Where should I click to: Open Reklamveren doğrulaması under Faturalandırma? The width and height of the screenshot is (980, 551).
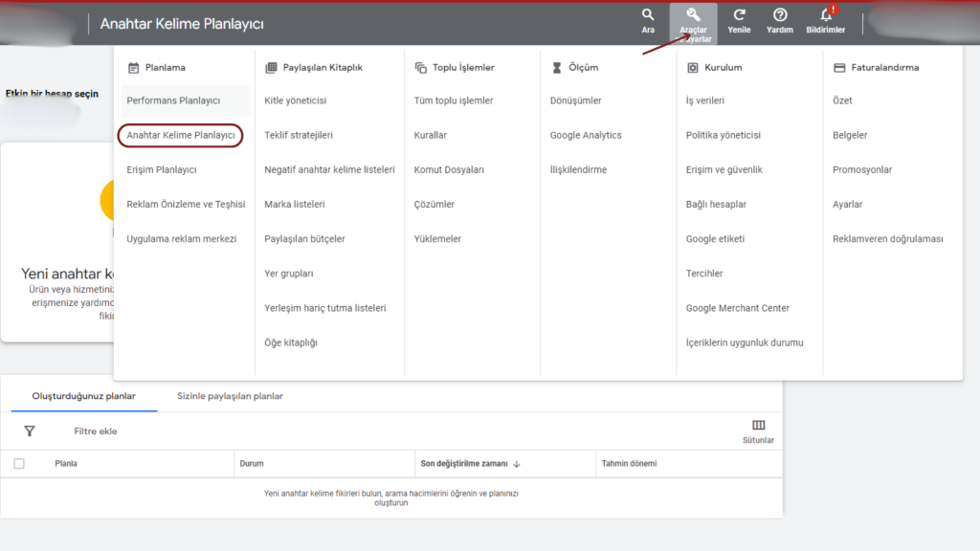[887, 239]
